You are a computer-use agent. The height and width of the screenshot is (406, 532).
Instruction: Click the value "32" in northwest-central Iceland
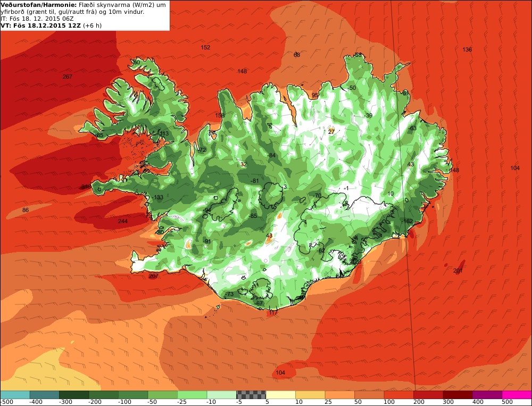pyautogui.click(x=244, y=165)
